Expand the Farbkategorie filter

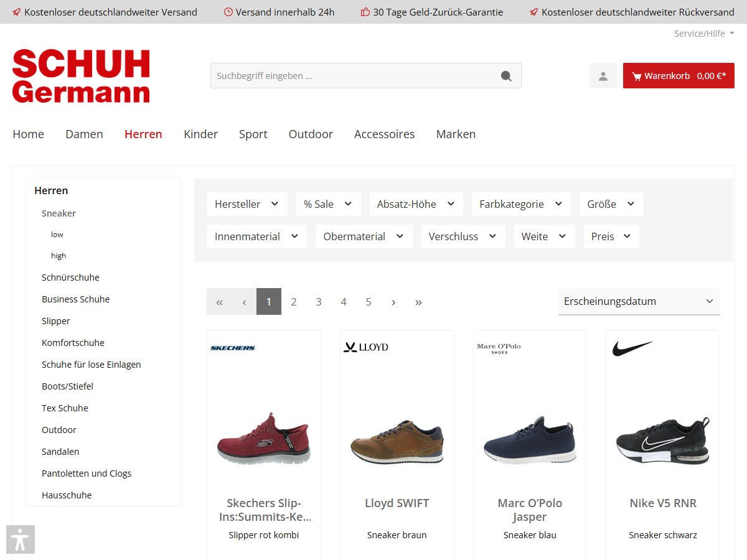tap(521, 204)
